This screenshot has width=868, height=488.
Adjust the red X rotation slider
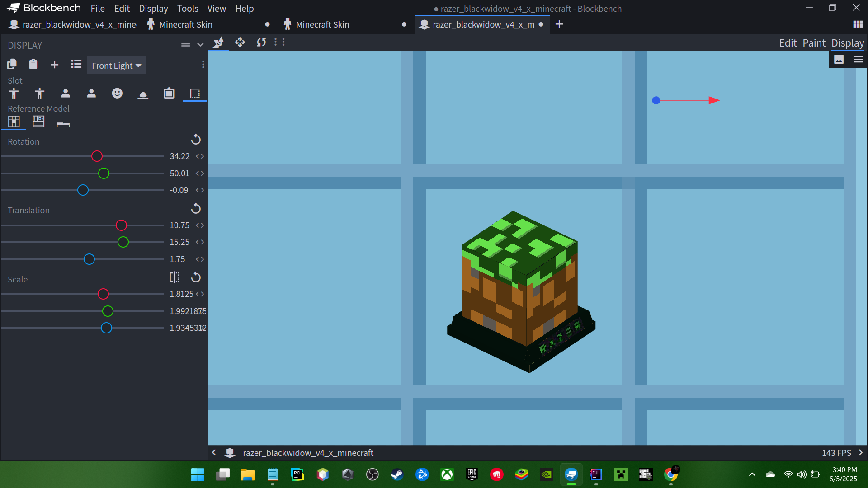97,156
